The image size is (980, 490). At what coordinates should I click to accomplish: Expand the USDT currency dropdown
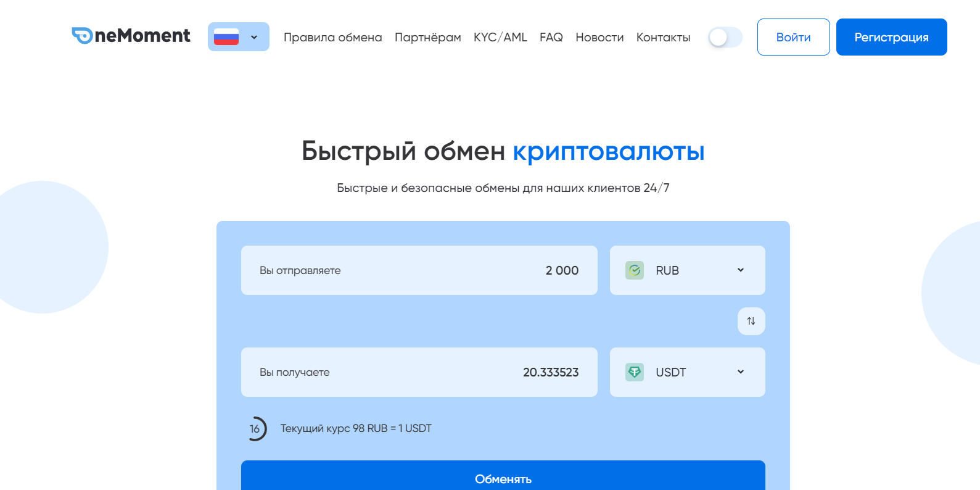[688, 372]
